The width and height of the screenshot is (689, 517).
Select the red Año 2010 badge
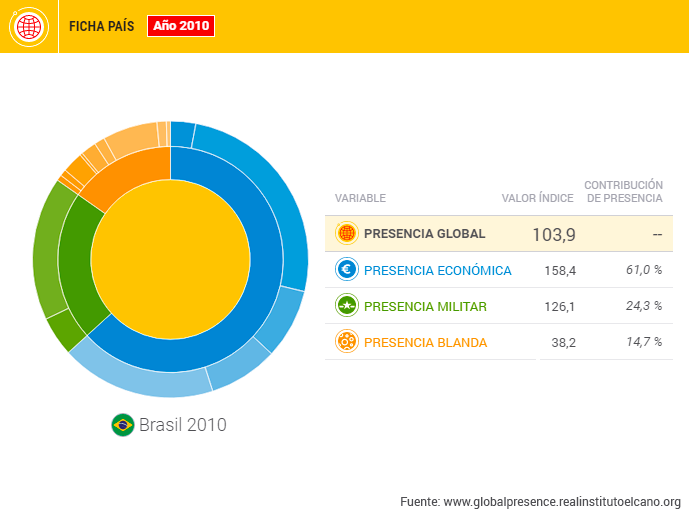tap(181, 26)
